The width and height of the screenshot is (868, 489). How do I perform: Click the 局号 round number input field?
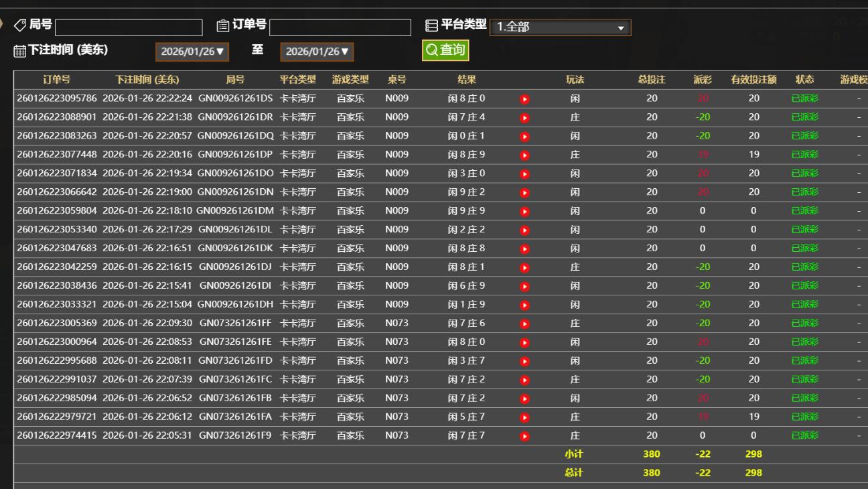click(129, 27)
